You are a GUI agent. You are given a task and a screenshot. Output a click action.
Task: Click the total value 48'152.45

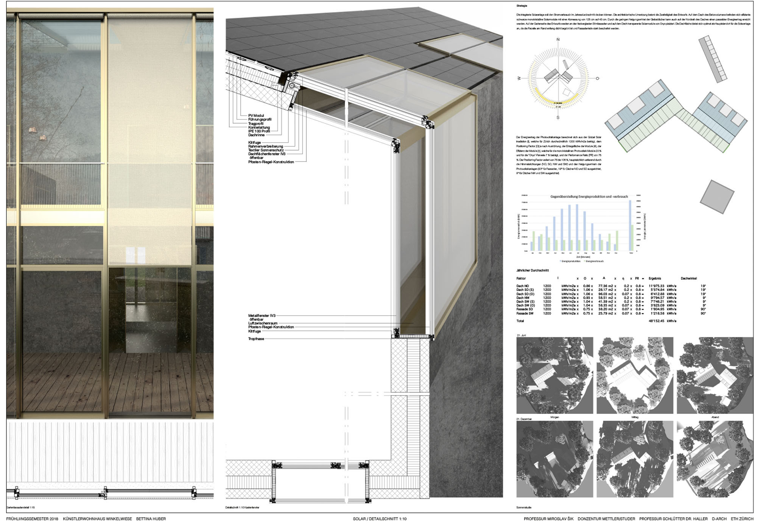pyautogui.click(x=656, y=321)
